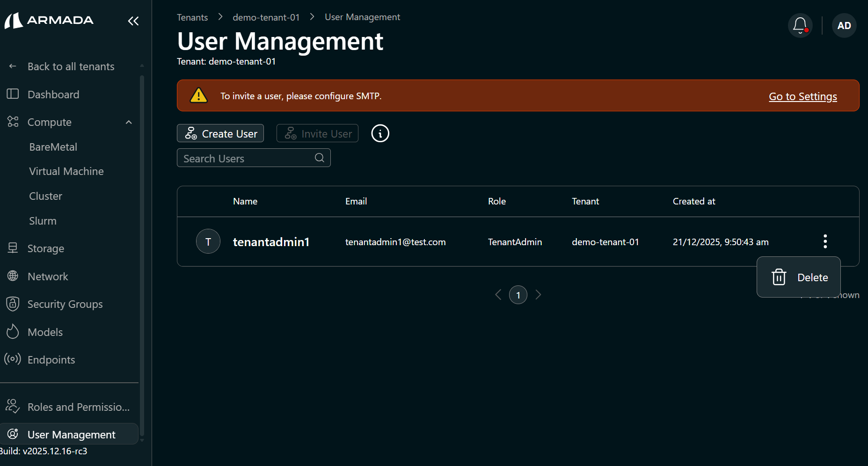
Task: Collapse the Compute section
Action: (128, 122)
